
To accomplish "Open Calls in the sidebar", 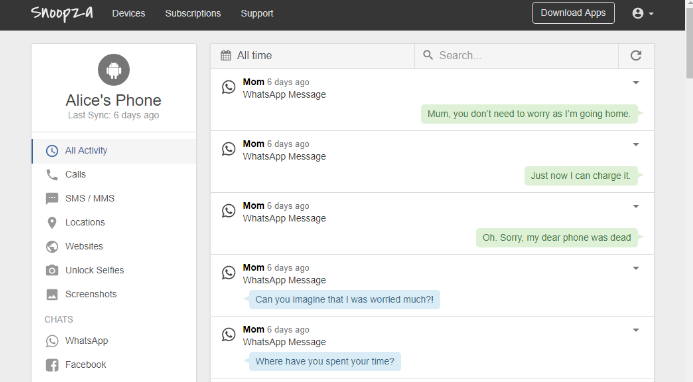I will point(114,175).
